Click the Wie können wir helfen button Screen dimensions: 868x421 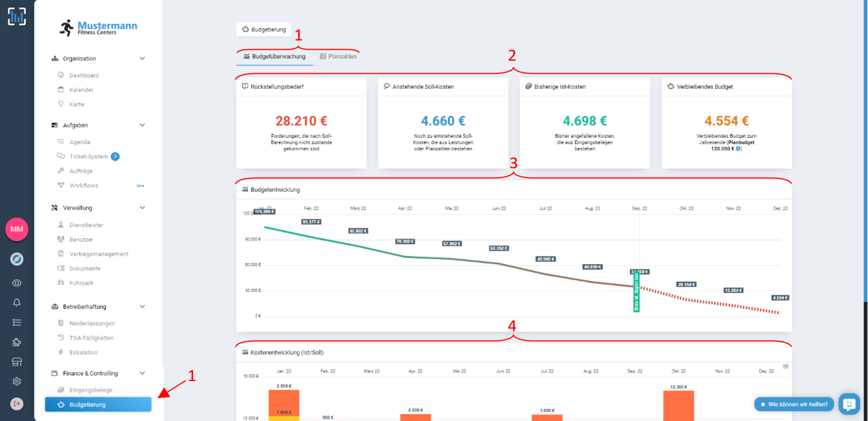794,405
